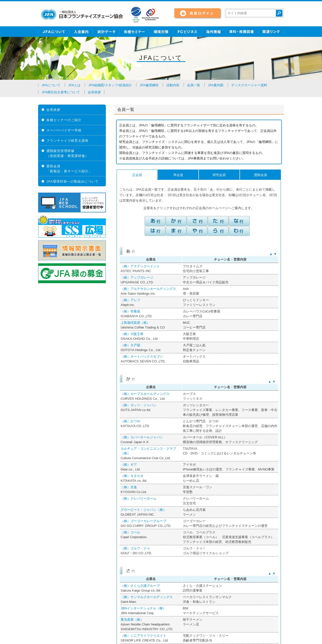The width and height of the screenshot is (322, 644).
Task: Select スーパーバイザー学校 in sidebar
Action: point(72,130)
